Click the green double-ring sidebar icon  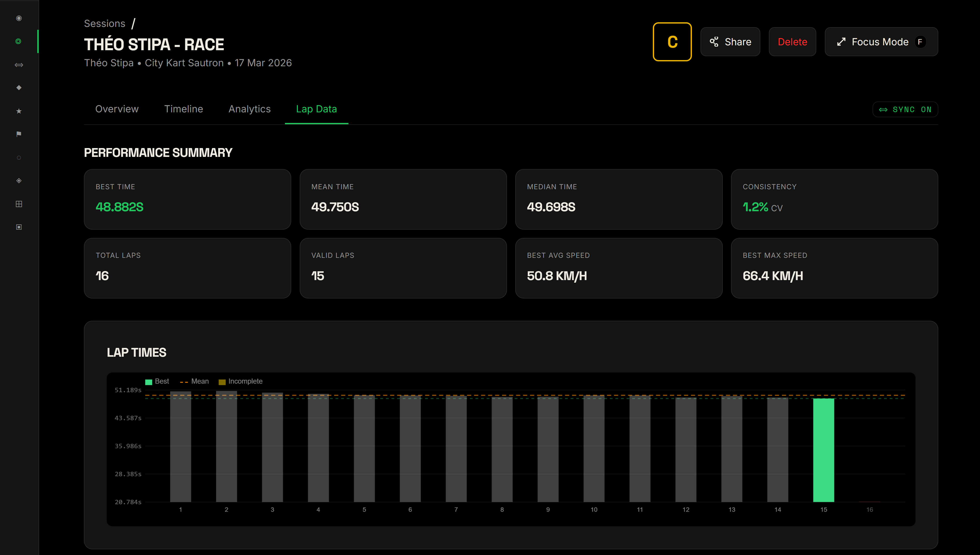pyautogui.click(x=18, y=41)
